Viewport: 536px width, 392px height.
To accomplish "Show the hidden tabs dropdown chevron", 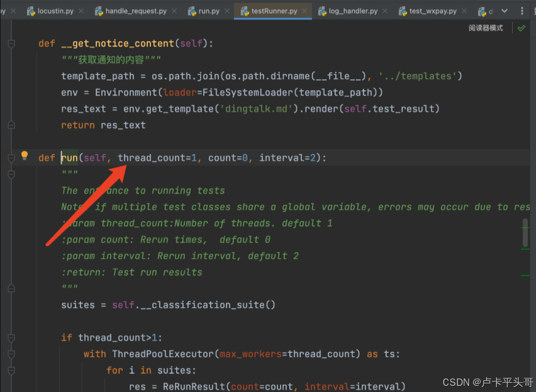I will (x=505, y=11).
